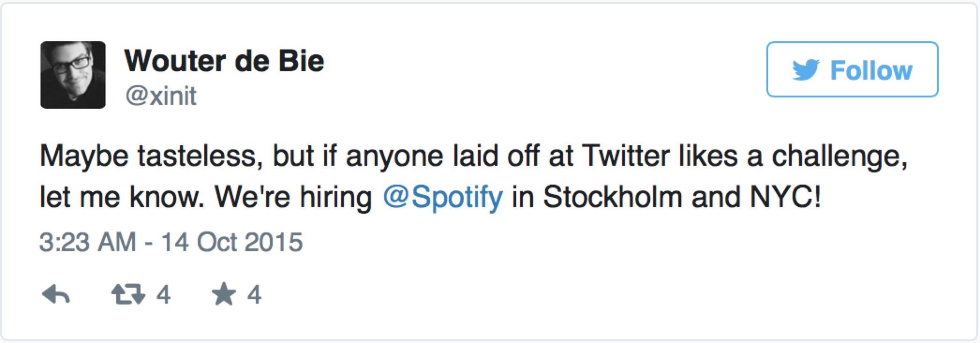Open the @Spotify mention link
The image size is (980, 343).
443,197
